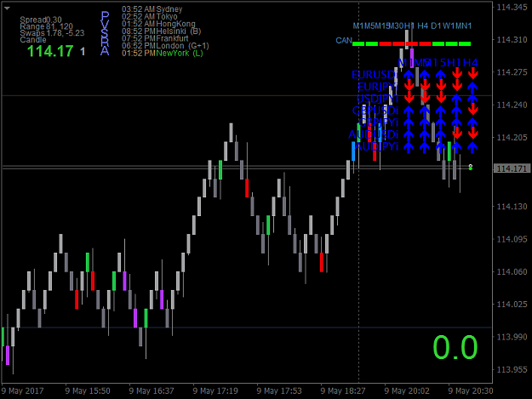Select the EURJPYi symbol label
The height and width of the screenshot is (399, 532).
tap(378, 87)
